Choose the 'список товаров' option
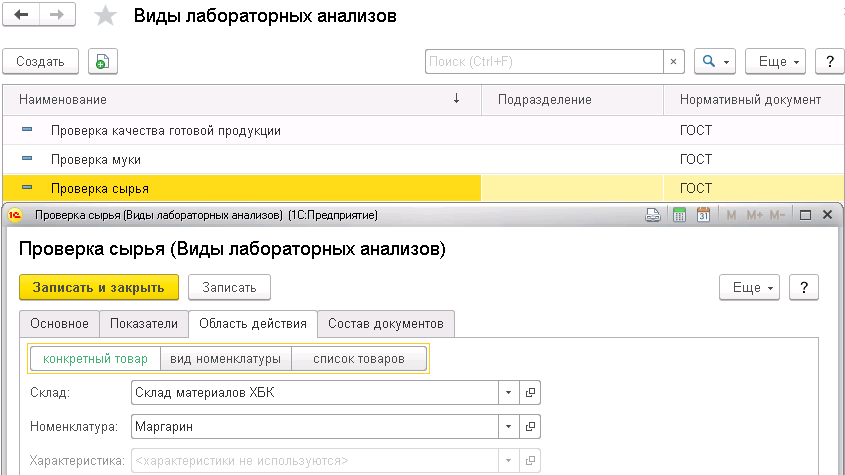 (359, 359)
